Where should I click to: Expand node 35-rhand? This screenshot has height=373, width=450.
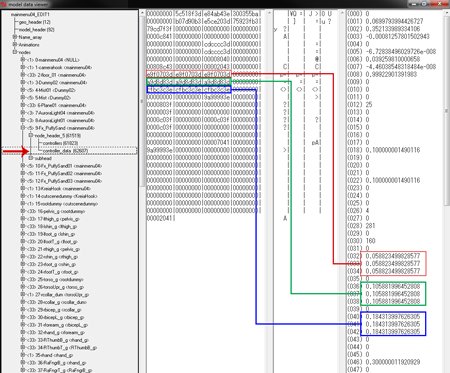coord(23,355)
